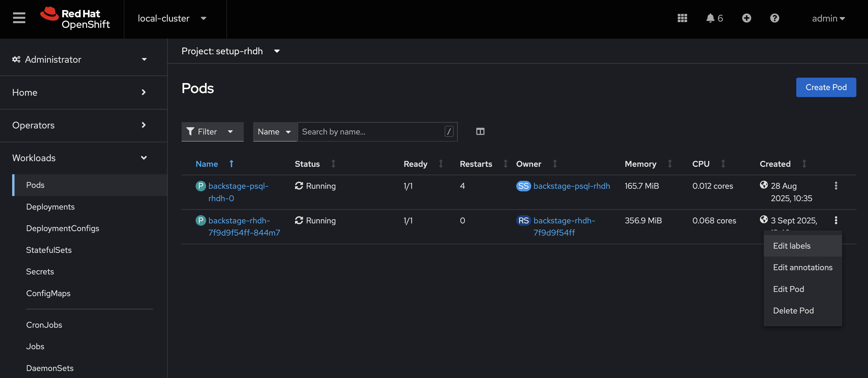
Task: Open owner backstage-psql-rhdh StatefulSet link
Action: 571,186
